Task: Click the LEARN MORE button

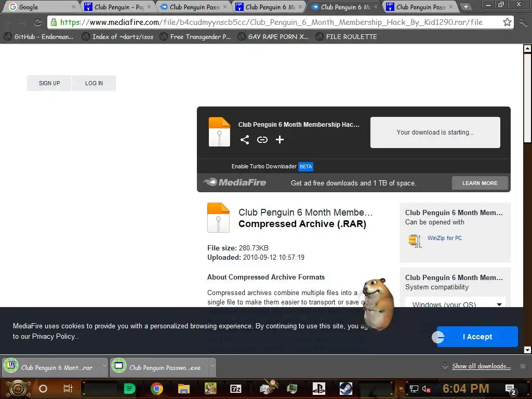Action: [x=480, y=183]
